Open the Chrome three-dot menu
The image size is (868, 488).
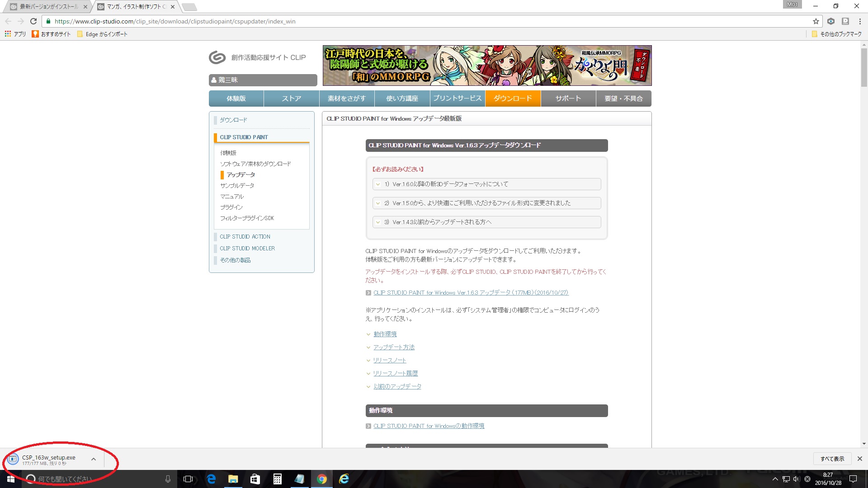coord(860,21)
